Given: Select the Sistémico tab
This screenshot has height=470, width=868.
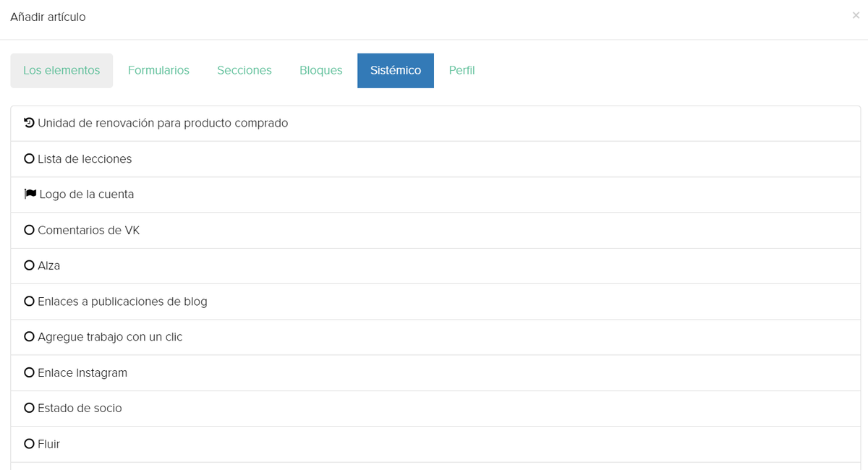Looking at the screenshot, I should click(396, 70).
